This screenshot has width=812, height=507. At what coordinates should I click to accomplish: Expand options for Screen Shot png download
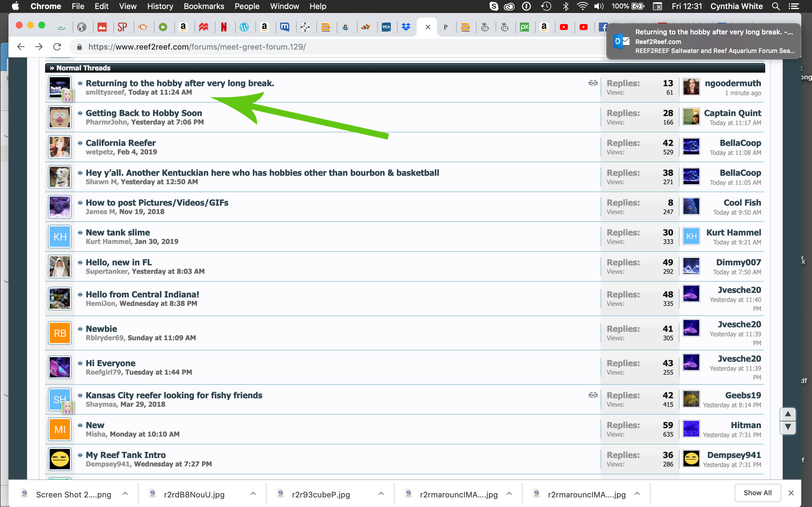point(125,494)
